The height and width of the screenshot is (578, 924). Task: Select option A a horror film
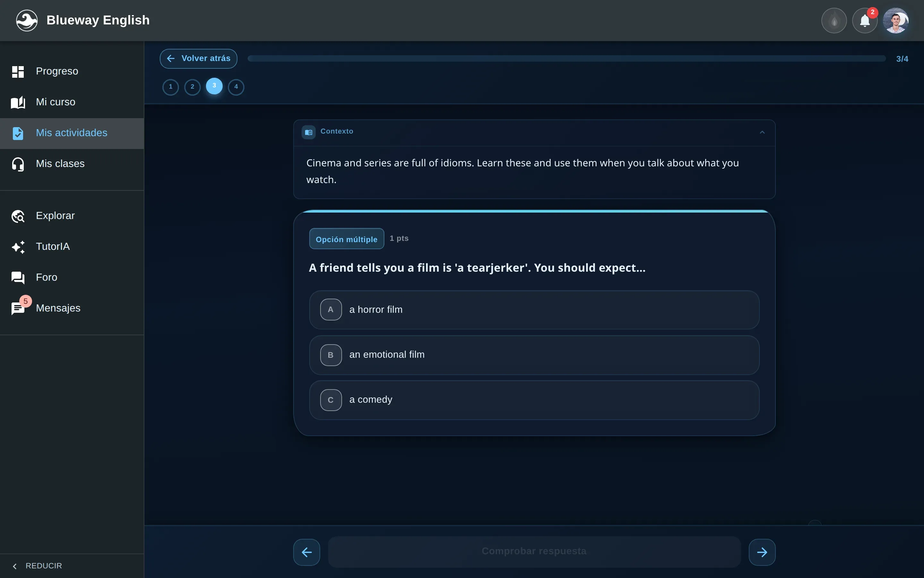(534, 310)
